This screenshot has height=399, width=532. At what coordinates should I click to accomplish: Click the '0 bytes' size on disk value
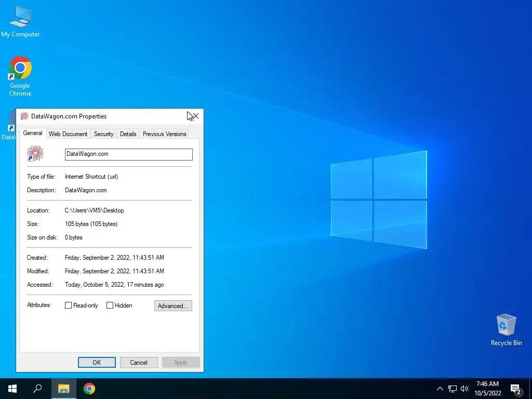coord(74,237)
